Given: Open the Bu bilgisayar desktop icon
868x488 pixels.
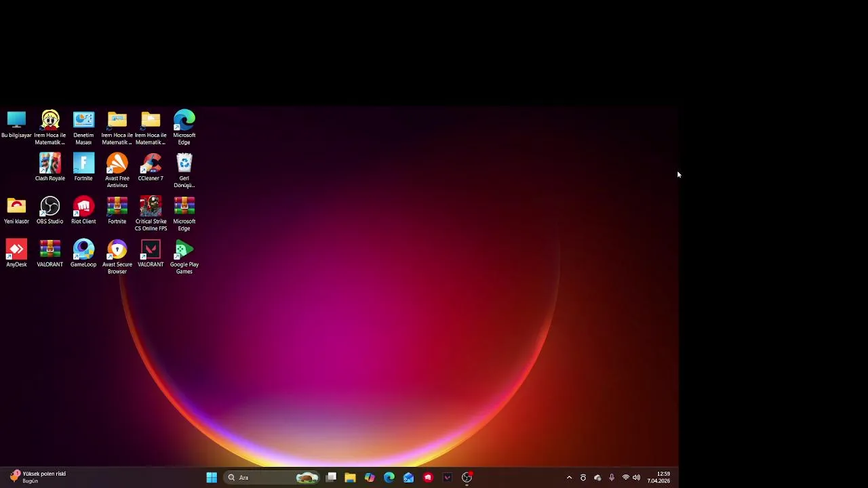Looking at the screenshot, I should coord(16,125).
